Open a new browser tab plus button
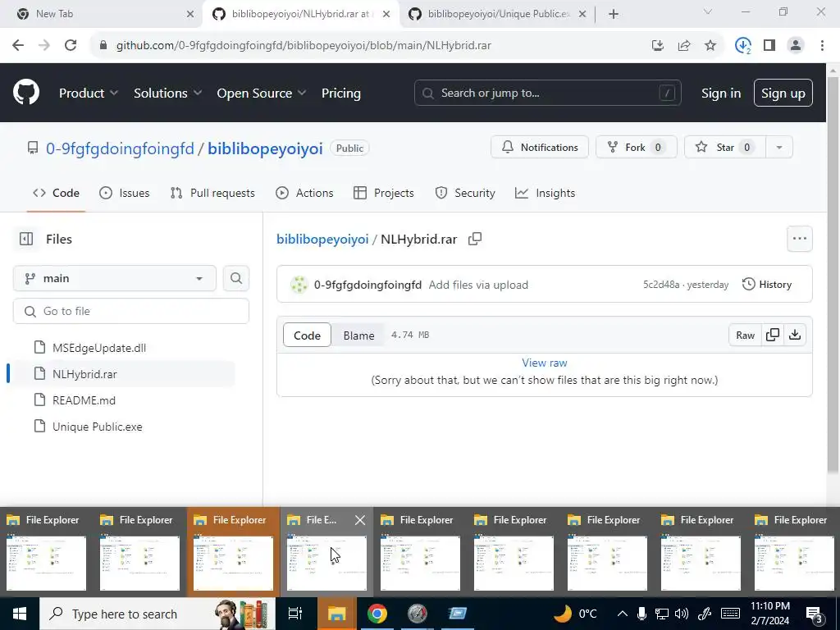840x630 pixels. [x=614, y=14]
